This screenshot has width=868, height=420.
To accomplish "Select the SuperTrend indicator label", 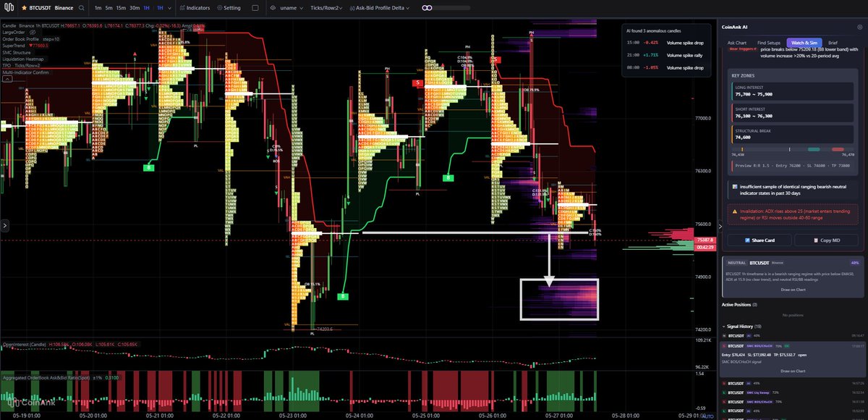I will tap(13, 45).
